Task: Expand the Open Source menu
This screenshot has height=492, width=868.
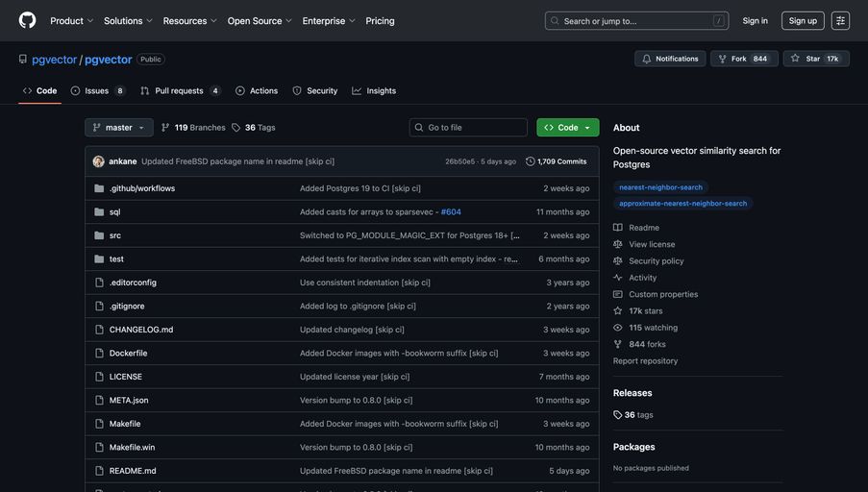Action: pyautogui.click(x=260, y=20)
